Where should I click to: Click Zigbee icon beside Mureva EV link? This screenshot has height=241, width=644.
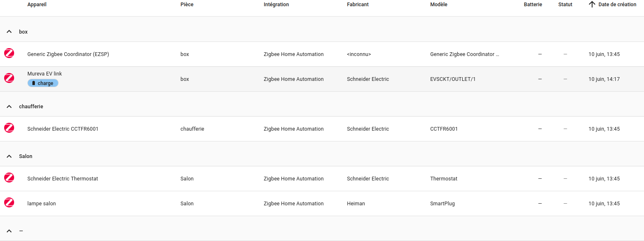coord(9,78)
